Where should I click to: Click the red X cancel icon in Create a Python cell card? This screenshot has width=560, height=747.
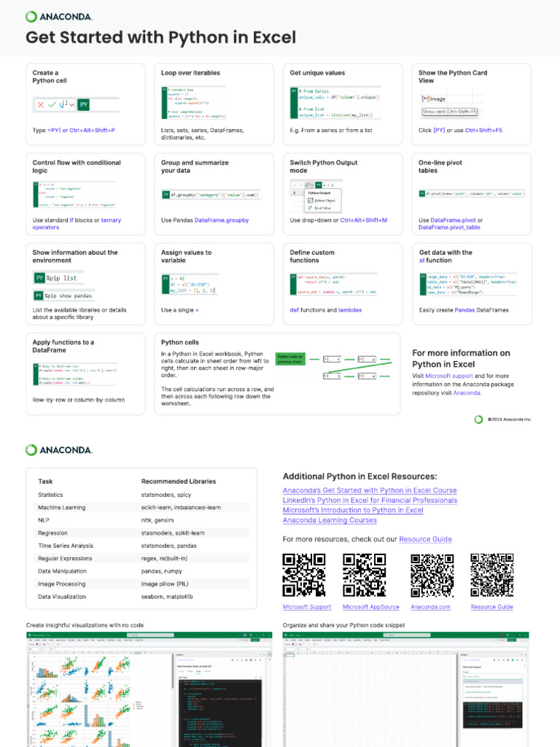[x=41, y=105]
